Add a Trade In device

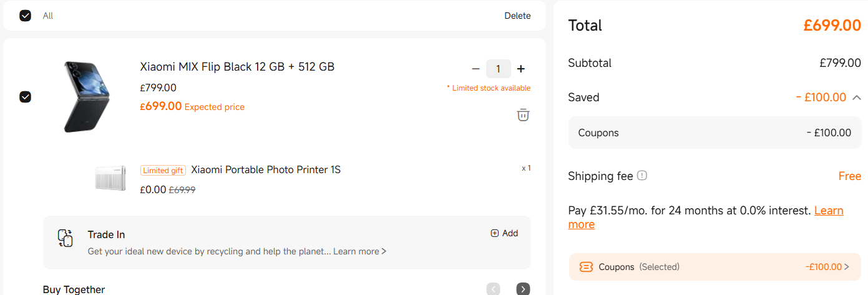coord(504,233)
